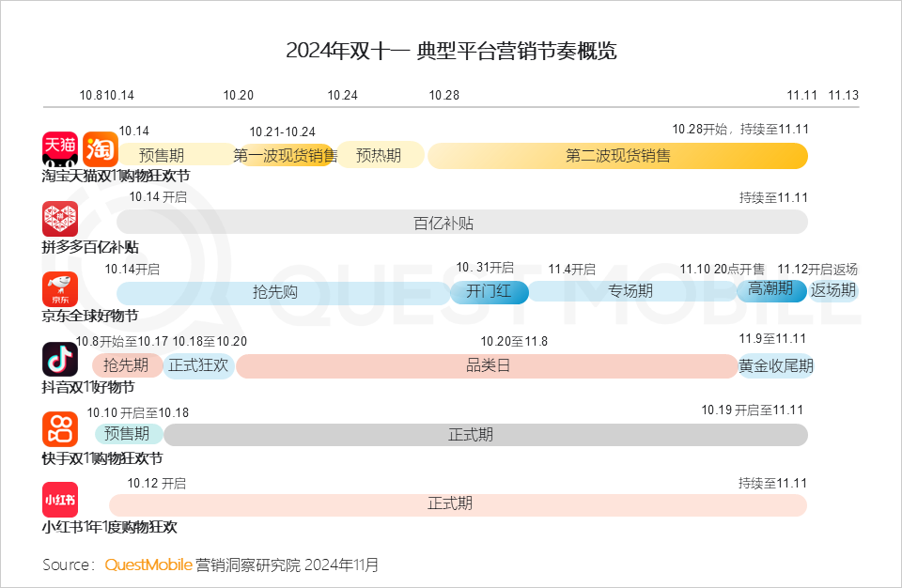Click the 11.11 date on timeline axis
Image resolution: width=902 pixels, height=588 pixels.
801,96
